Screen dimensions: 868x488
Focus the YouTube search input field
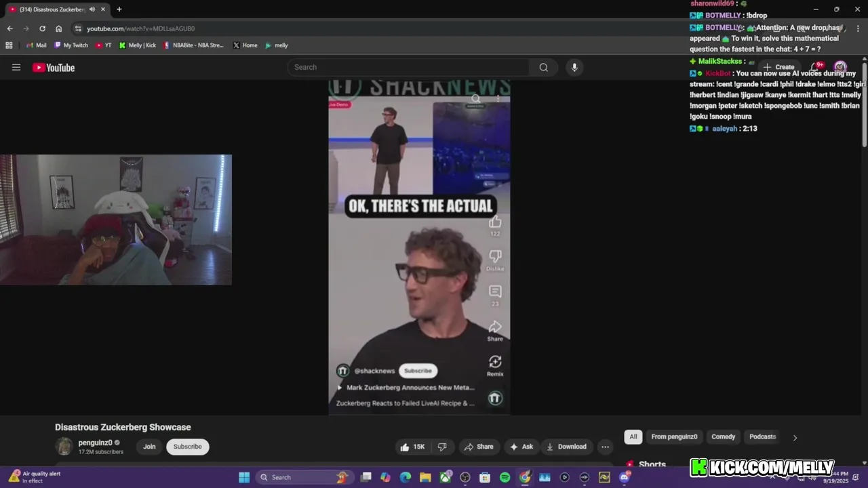(x=410, y=67)
